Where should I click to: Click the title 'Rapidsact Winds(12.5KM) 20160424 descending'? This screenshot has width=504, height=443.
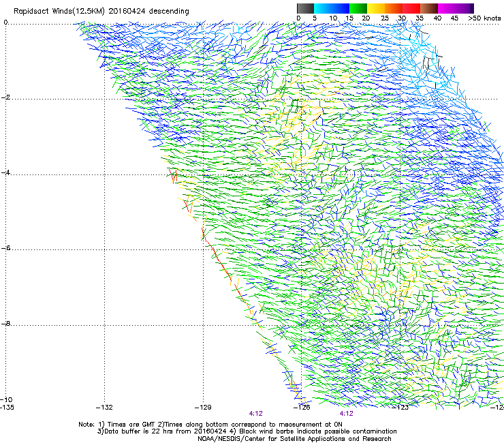coord(101,12)
